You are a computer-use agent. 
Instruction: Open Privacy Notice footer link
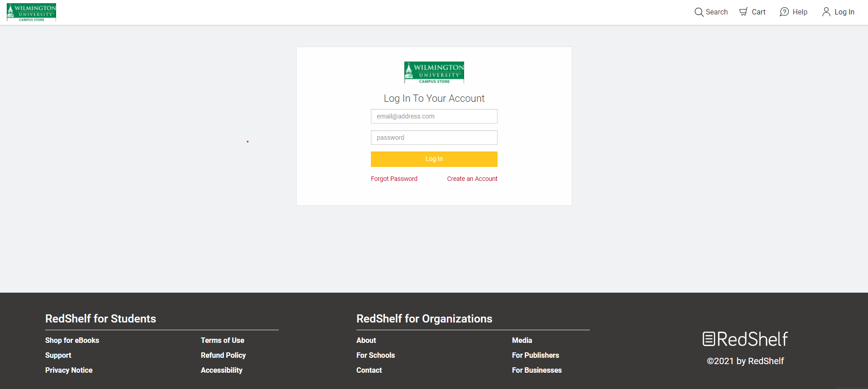tap(69, 370)
